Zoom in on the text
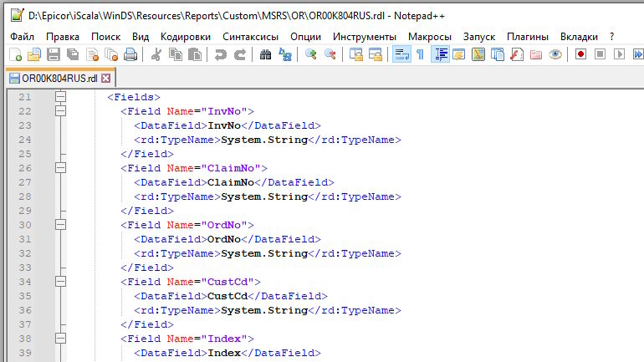This screenshot has width=644, height=362. click(x=310, y=54)
